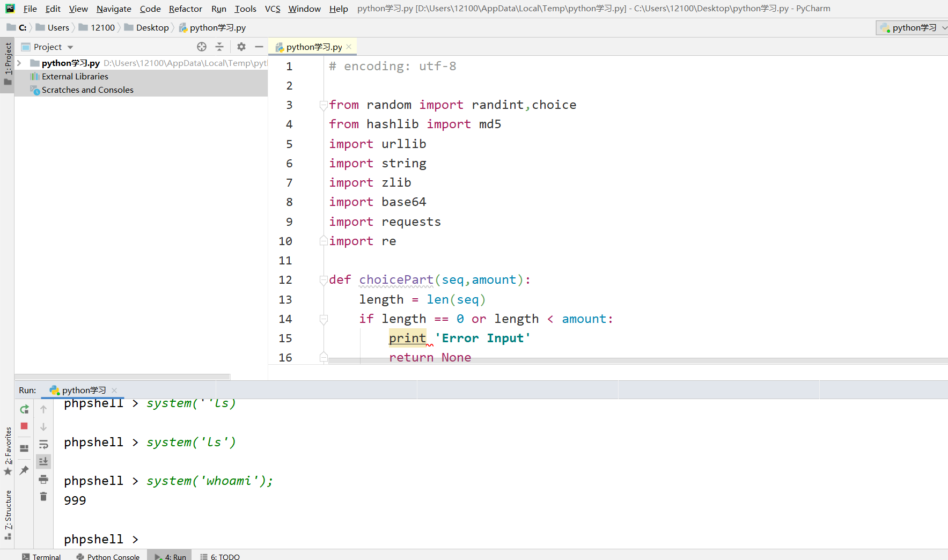This screenshot has width=948, height=560.
Task: Select the Desktop breadcrumb
Action: point(152,27)
